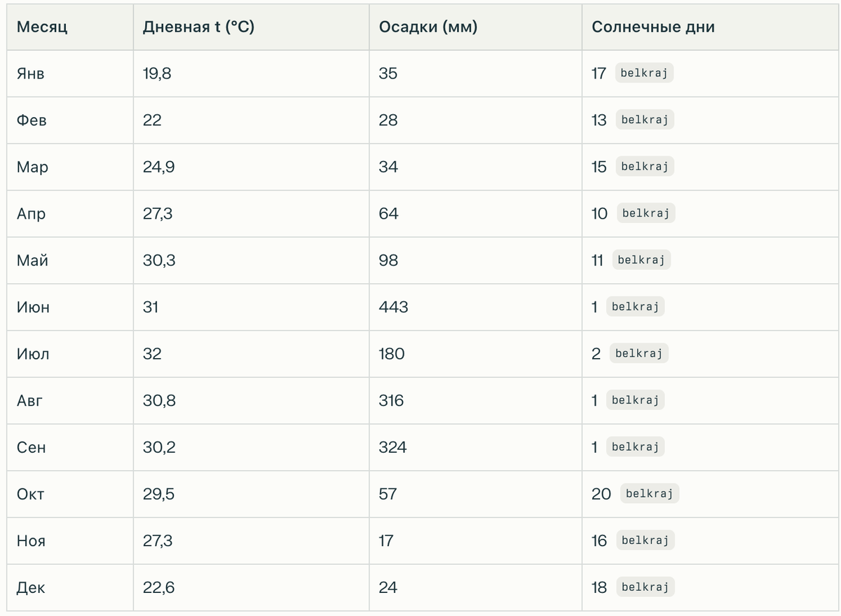Select the Окт month cell
The width and height of the screenshot is (841, 616).
[70, 494]
